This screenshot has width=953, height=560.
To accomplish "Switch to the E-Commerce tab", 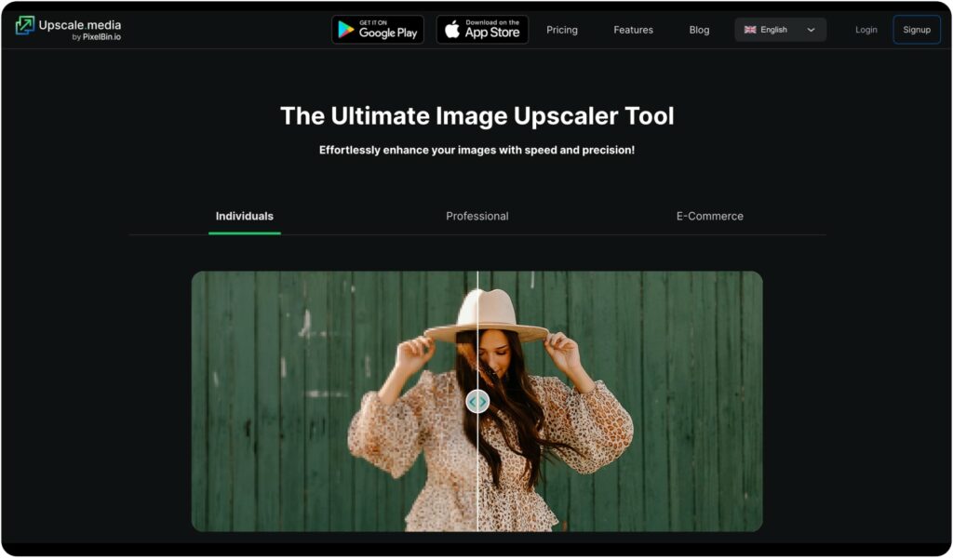I will coord(709,216).
